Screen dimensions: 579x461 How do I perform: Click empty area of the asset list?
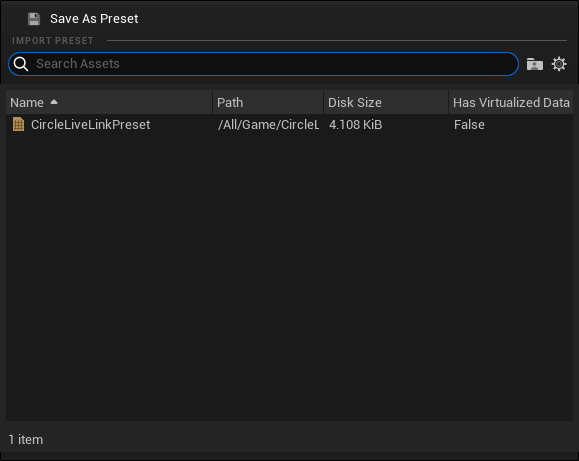tap(290, 277)
